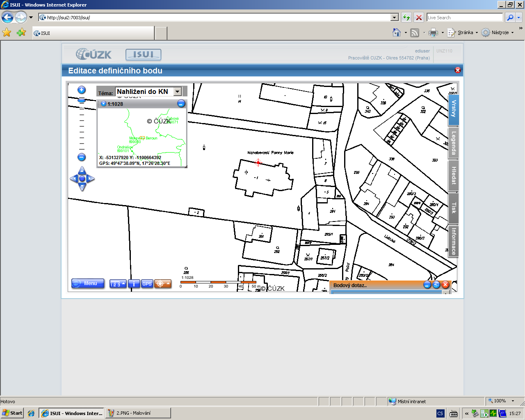Click the ISUI logo button
Viewport: 525px width, 420px height.
[143, 55]
